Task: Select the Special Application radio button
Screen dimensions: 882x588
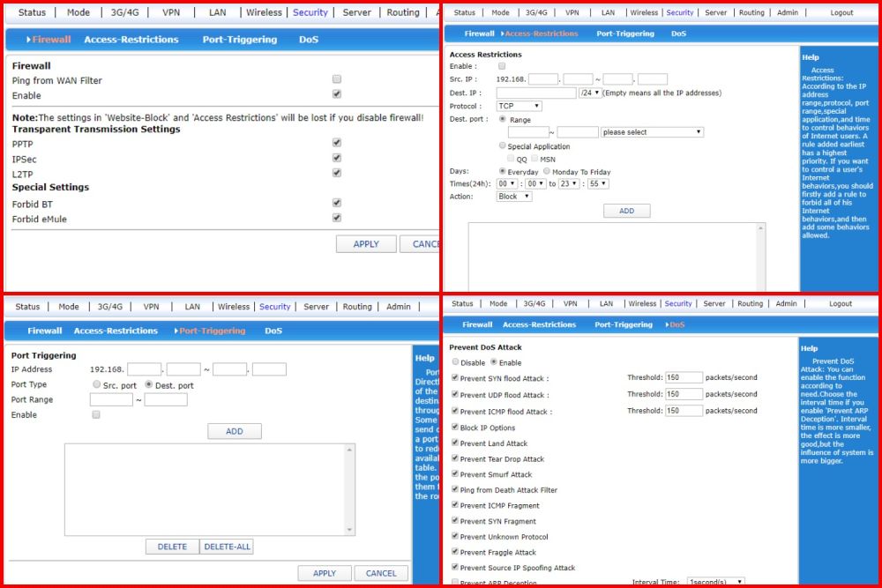Action: [x=503, y=145]
